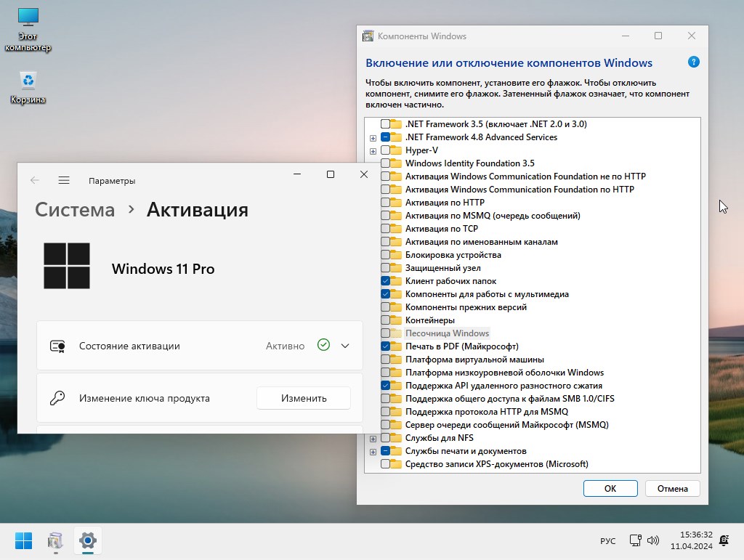Viewport: 744px width, 560px height.
Task: Open the Windows Start menu
Action: pyautogui.click(x=23, y=540)
